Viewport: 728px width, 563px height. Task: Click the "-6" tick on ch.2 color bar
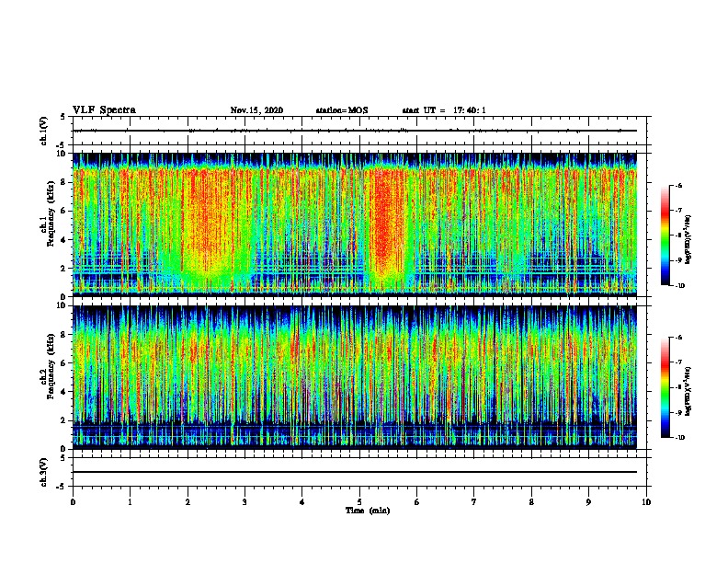(x=678, y=338)
